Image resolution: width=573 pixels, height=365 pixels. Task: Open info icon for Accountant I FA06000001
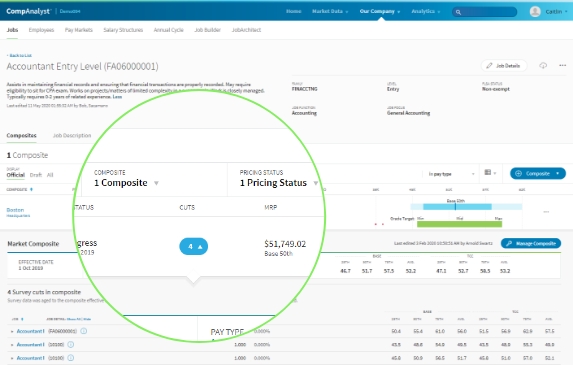point(84,331)
